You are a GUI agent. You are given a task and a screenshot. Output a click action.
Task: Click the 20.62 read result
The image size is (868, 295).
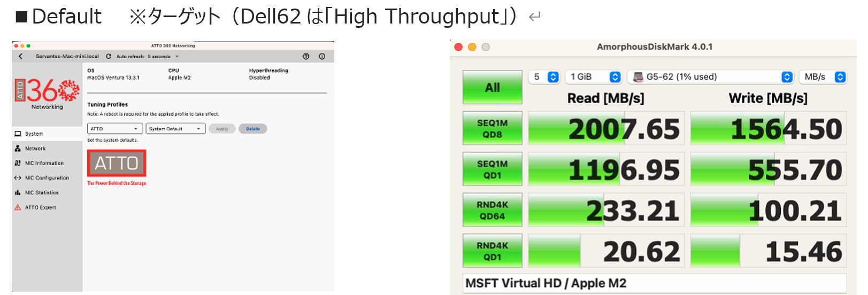click(x=606, y=251)
